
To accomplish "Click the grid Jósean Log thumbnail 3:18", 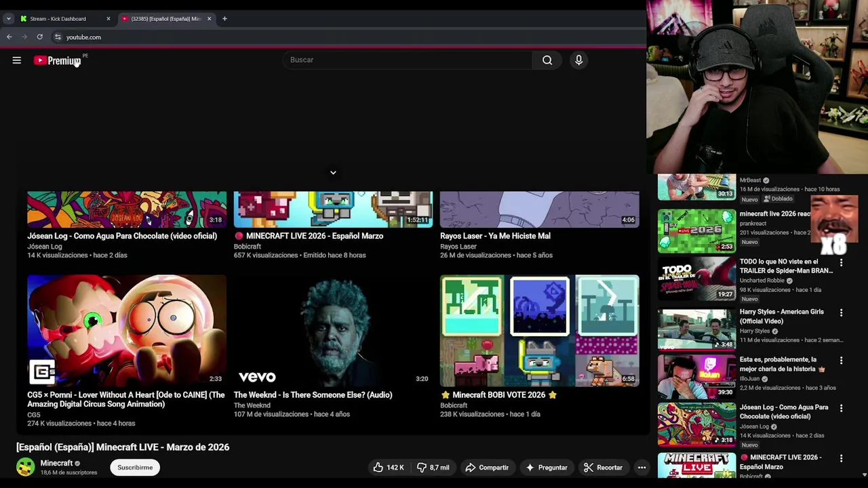I will [127, 209].
